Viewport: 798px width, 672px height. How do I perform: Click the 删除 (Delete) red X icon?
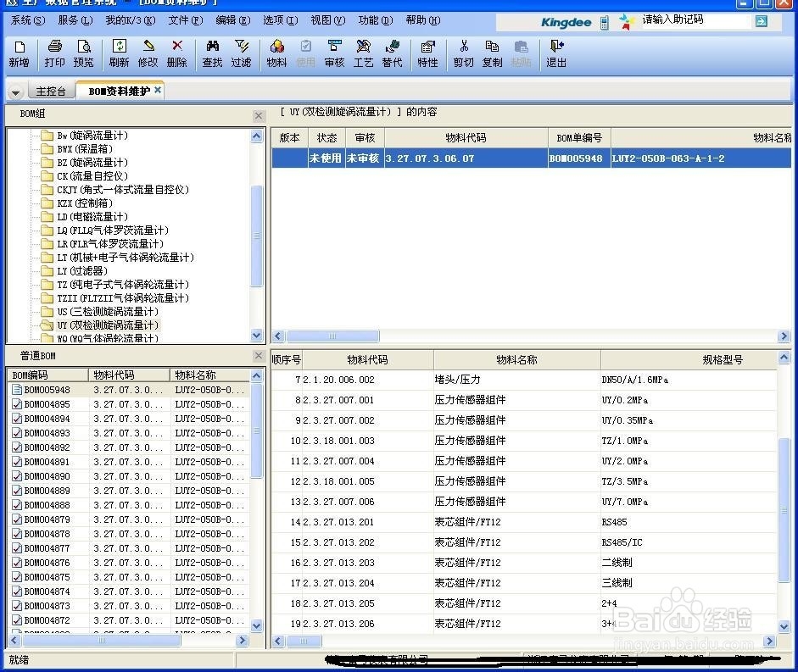click(177, 54)
